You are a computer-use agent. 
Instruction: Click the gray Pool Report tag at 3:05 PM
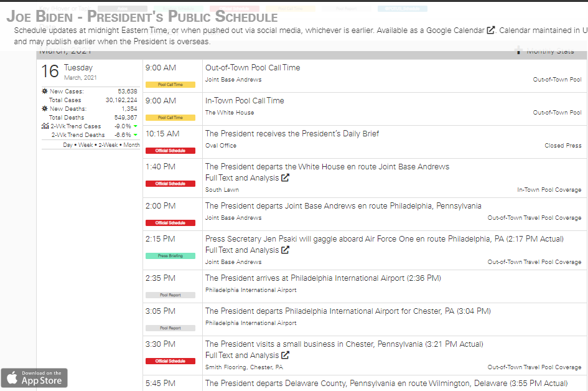coord(170,328)
